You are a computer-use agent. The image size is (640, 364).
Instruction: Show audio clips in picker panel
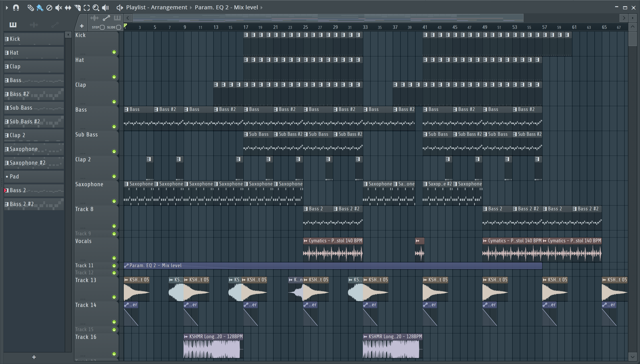(x=34, y=24)
